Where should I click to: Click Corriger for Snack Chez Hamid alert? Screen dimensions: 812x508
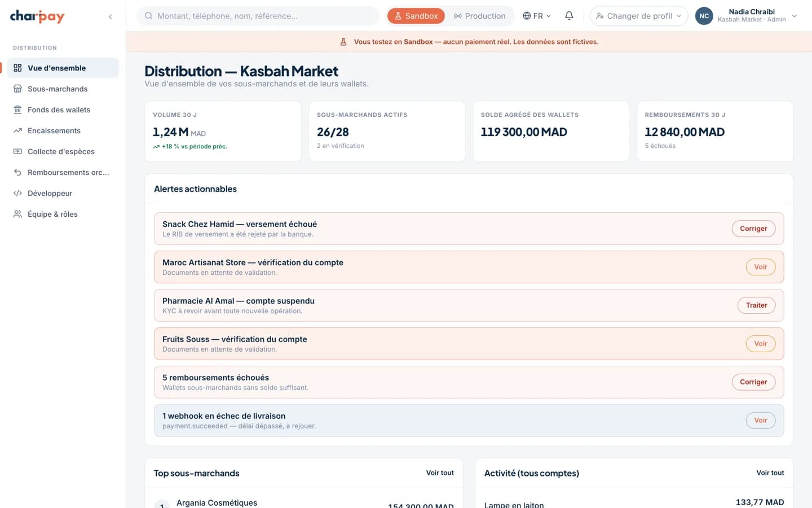[x=753, y=229]
